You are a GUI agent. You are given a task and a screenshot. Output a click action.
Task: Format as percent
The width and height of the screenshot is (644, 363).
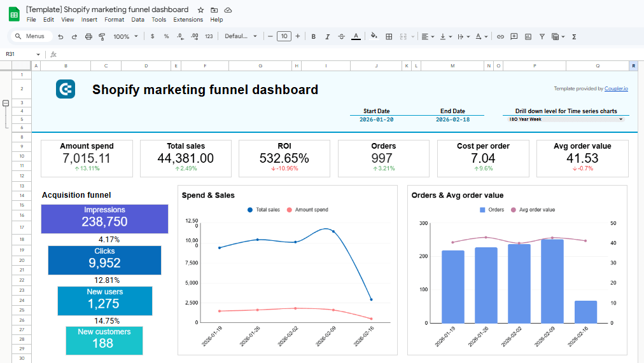166,36
